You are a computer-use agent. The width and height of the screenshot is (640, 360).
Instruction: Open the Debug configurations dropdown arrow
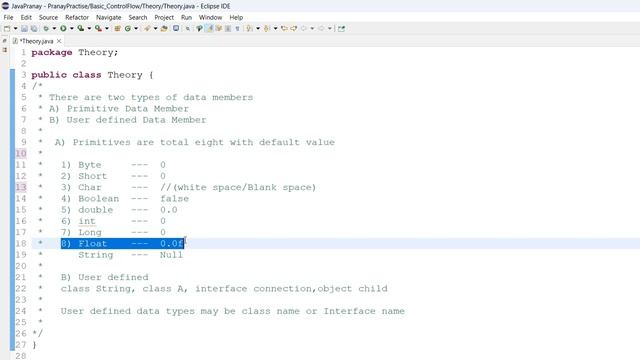pyautogui.click(x=54, y=29)
